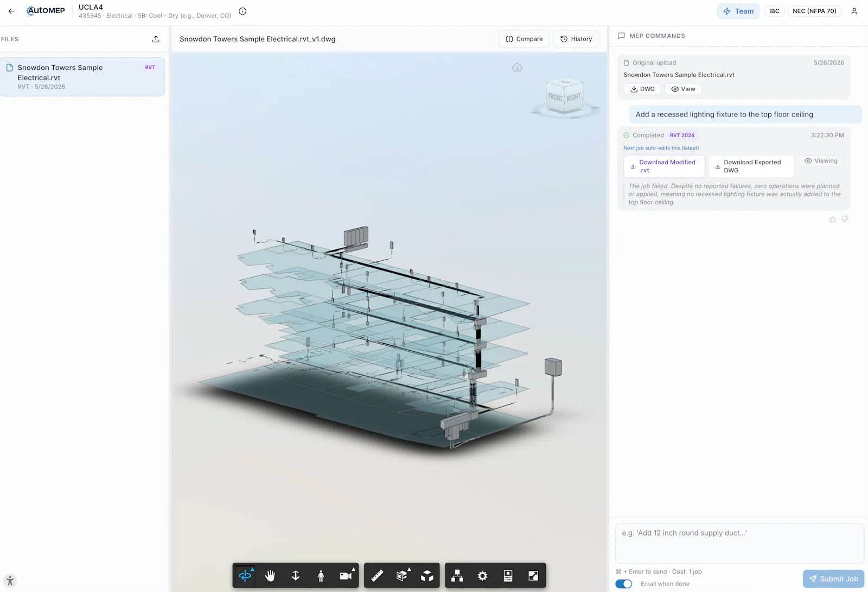
Task: Open the version History
Action: click(576, 39)
